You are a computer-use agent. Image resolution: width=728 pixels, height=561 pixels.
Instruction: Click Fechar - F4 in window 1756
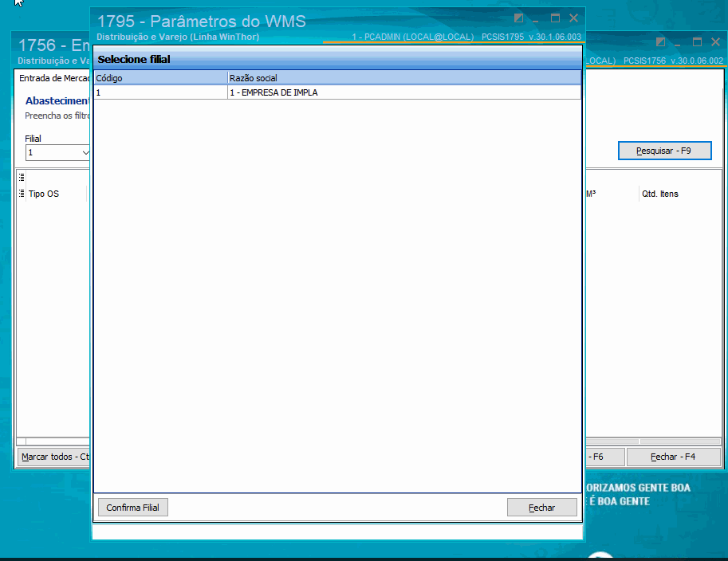[x=673, y=457]
